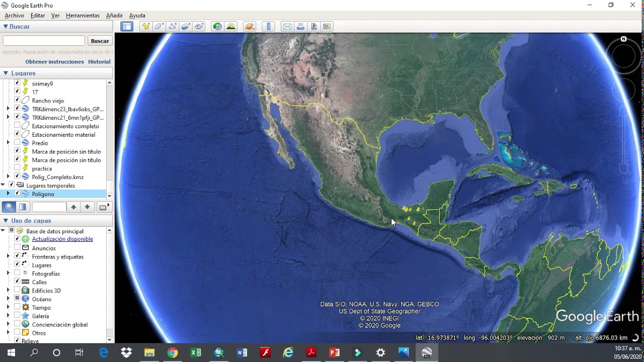This screenshot has height=362, width=644.
Task: Select the Add Image Overlay tool
Action: [186, 27]
